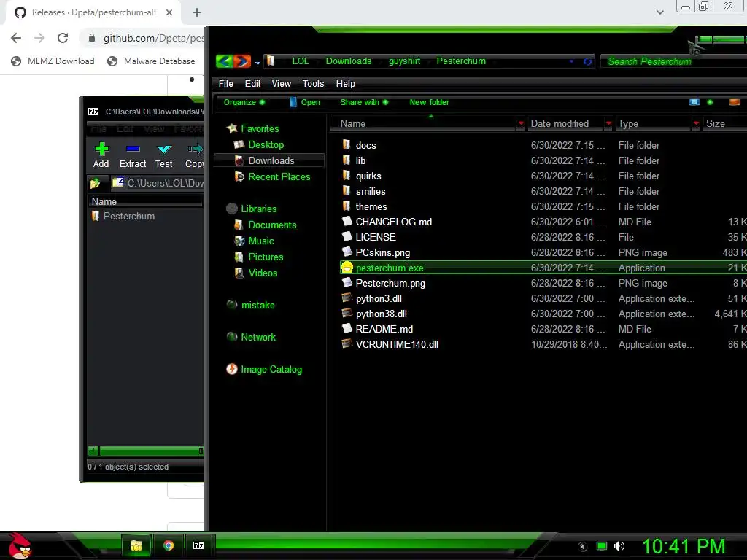The height and width of the screenshot is (560, 747).
Task: Click the Open toolbar button
Action: (305, 102)
